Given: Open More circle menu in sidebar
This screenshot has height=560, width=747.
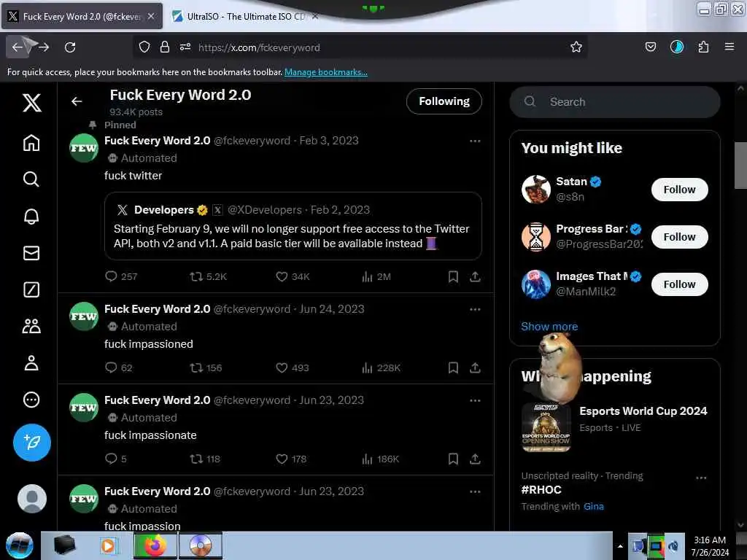Looking at the screenshot, I should (x=31, y=400).
